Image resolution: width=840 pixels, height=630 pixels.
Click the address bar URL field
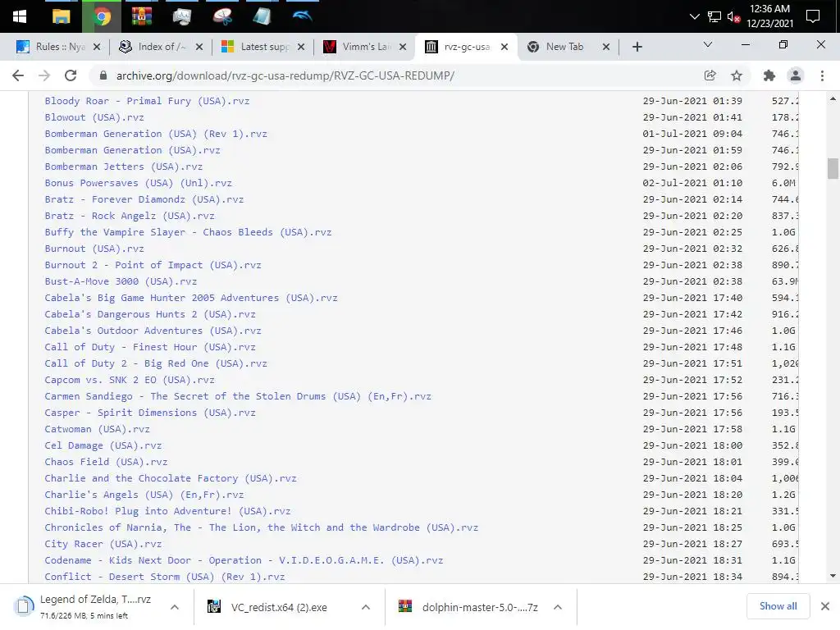tap(285, 75)
